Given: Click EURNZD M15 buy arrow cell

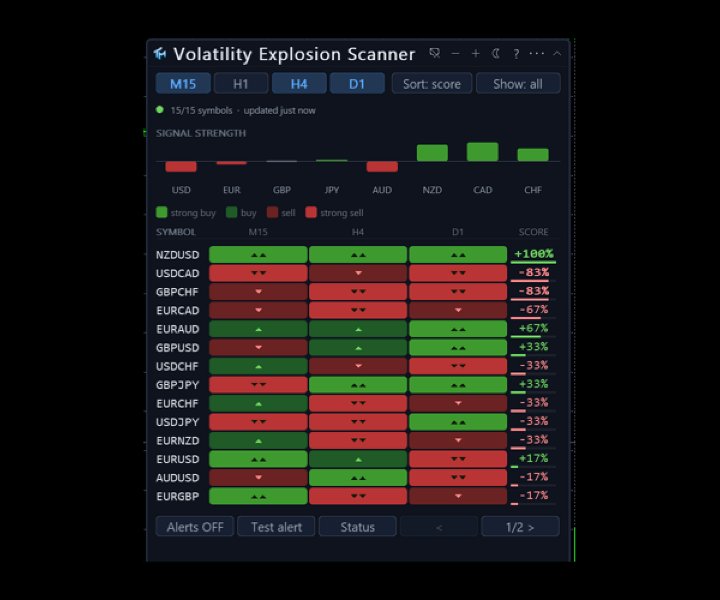Looking at the screenshot, I should (258, 440).
